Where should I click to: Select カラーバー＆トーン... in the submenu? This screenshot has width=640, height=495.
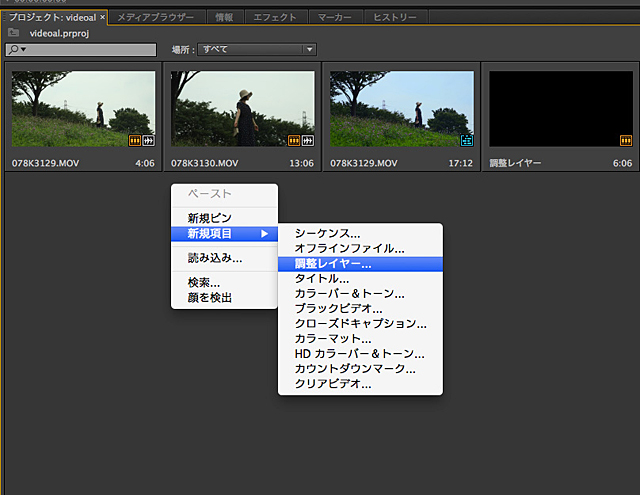360,294
